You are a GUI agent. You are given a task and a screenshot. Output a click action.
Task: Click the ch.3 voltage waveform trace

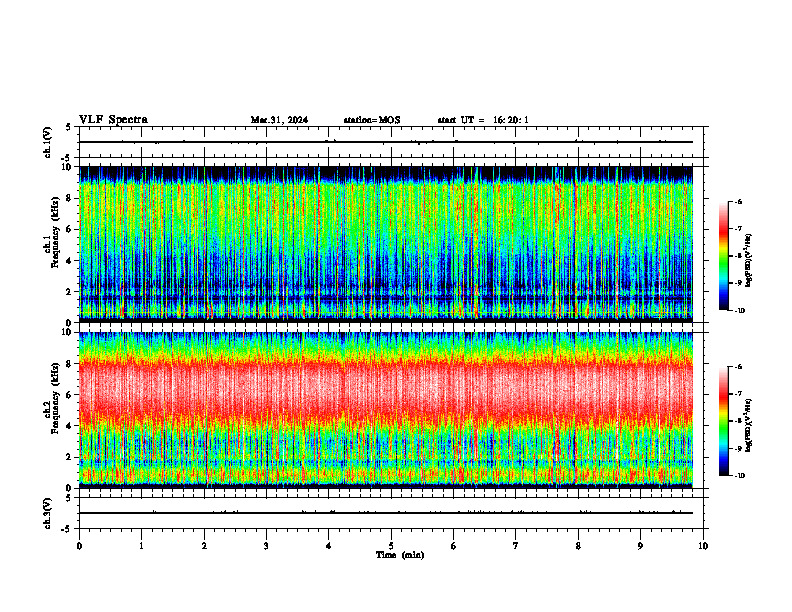[x=386, y=513]
